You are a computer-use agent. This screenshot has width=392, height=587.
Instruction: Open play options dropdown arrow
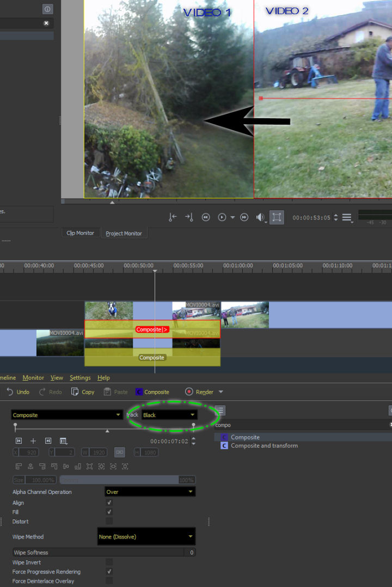coord(232,217)
